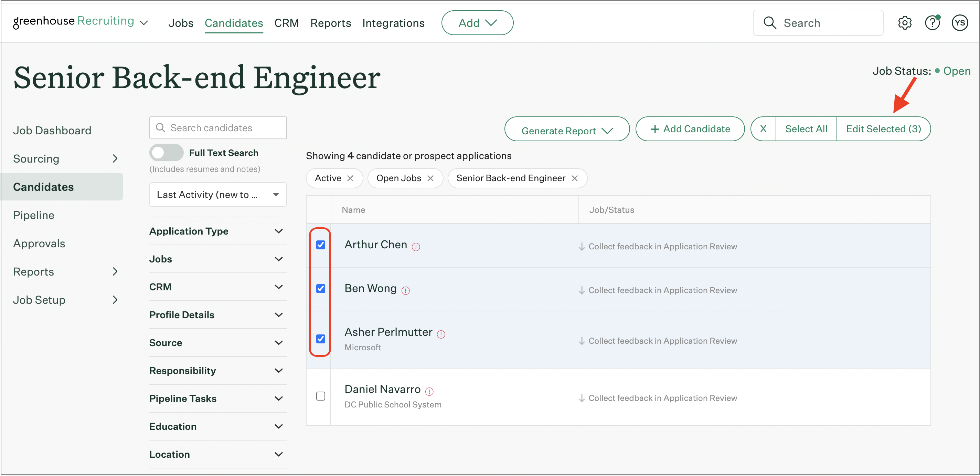Click the Add Candidate button
Viewport: 980px width, 476px height.
click(690, 129)
